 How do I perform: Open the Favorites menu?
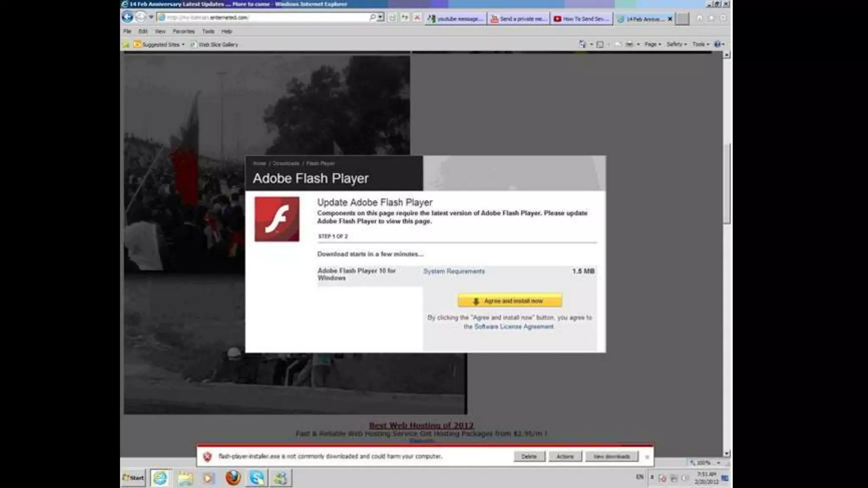(x=184, y=31)
